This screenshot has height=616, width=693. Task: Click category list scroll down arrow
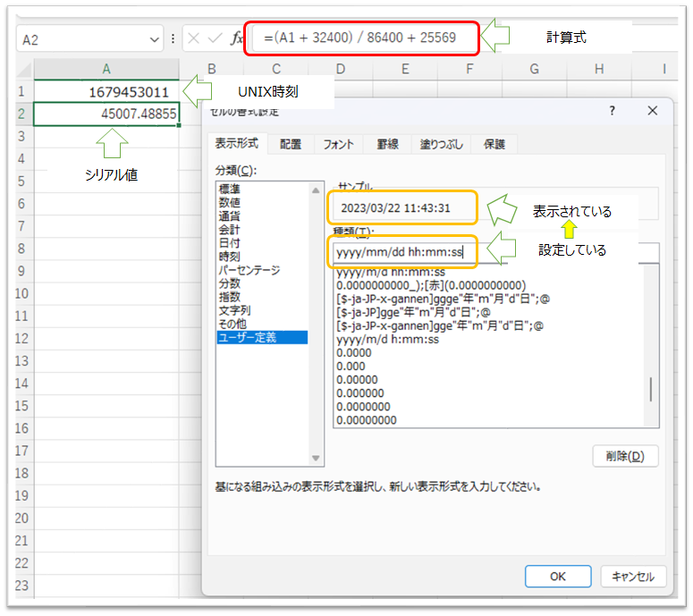[316, 458]
